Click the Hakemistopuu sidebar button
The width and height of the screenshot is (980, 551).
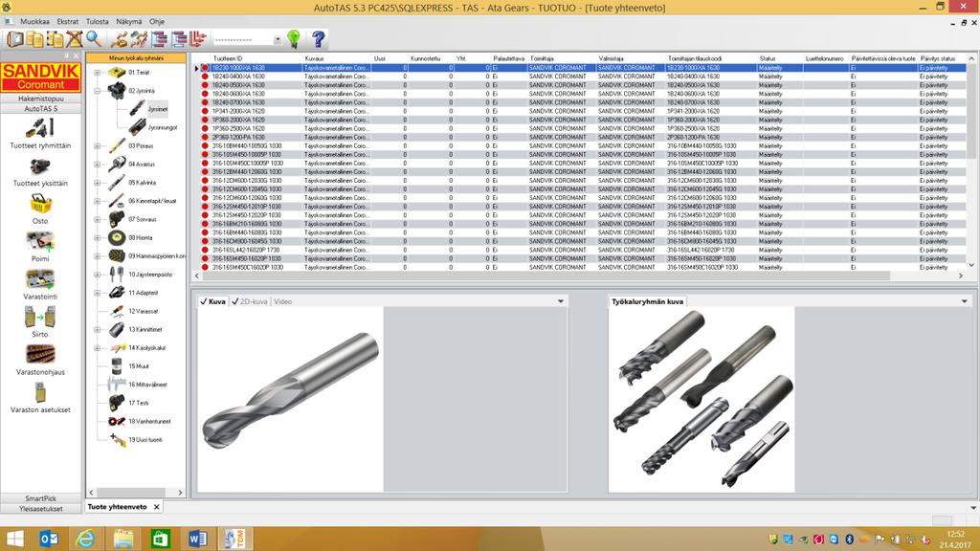point(40,99)
